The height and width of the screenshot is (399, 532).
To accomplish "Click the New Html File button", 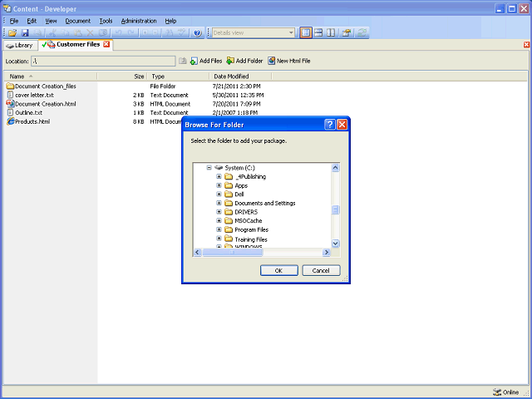I will coord(289,61).
